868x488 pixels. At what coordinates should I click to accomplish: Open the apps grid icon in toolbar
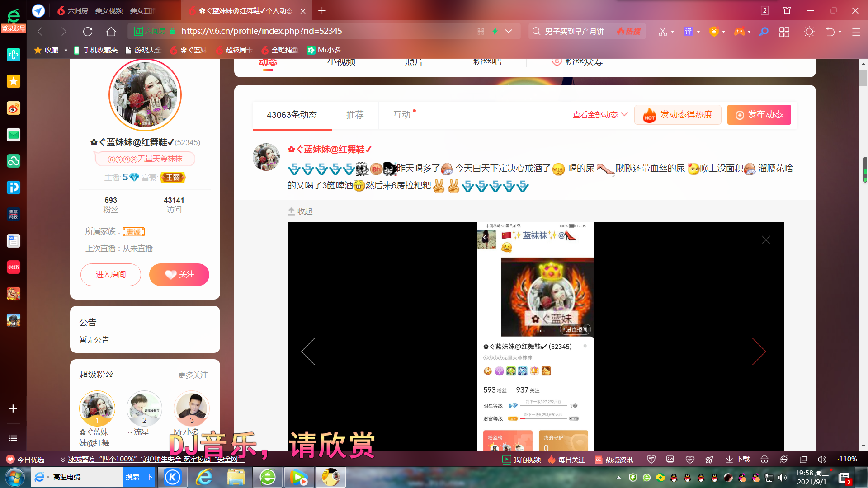pos(784,32)
